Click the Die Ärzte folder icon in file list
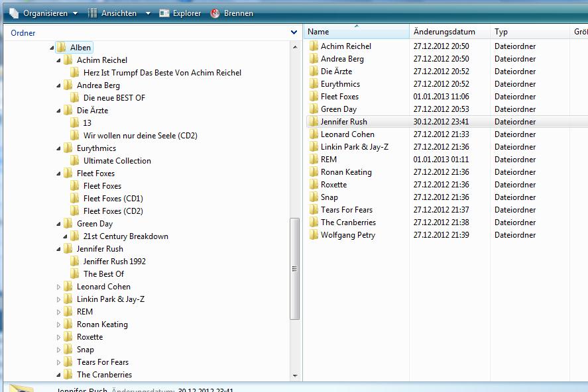The image size is (588, 392). point(314,71)
